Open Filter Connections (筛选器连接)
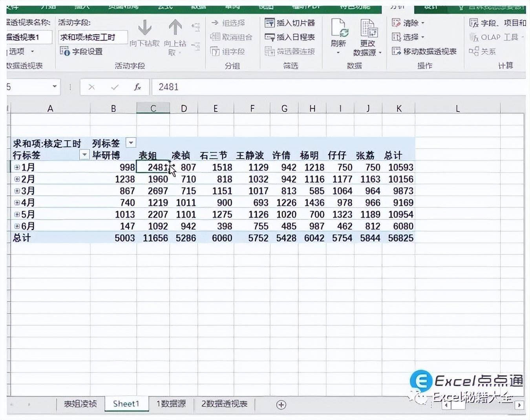This screenshot has height=420, width=530. [290, 51]
